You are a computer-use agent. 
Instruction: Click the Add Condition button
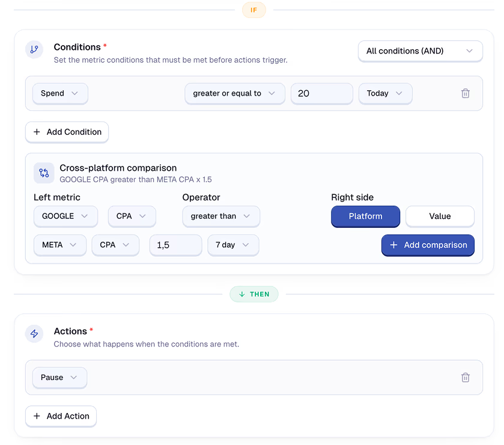click(67, 132)
